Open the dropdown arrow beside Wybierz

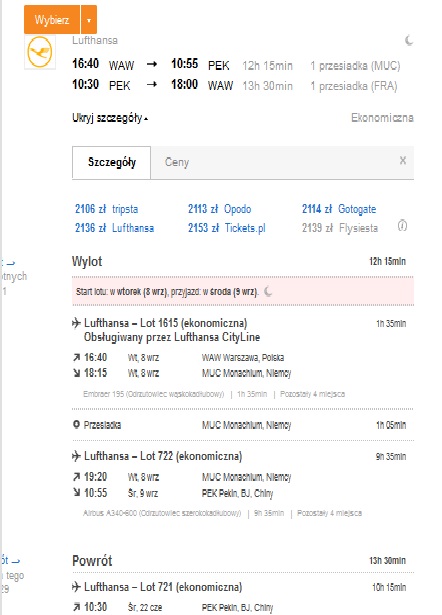pos(89,20)
